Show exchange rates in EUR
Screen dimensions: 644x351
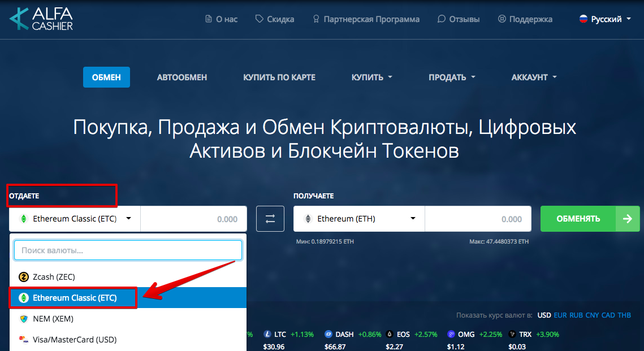click(x=560, y=315)
